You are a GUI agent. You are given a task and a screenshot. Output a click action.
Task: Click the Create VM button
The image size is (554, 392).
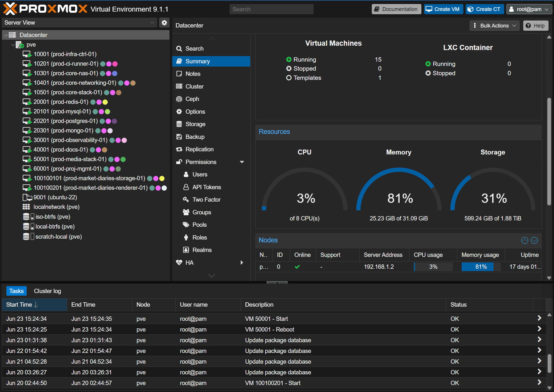tap(443, 9)
